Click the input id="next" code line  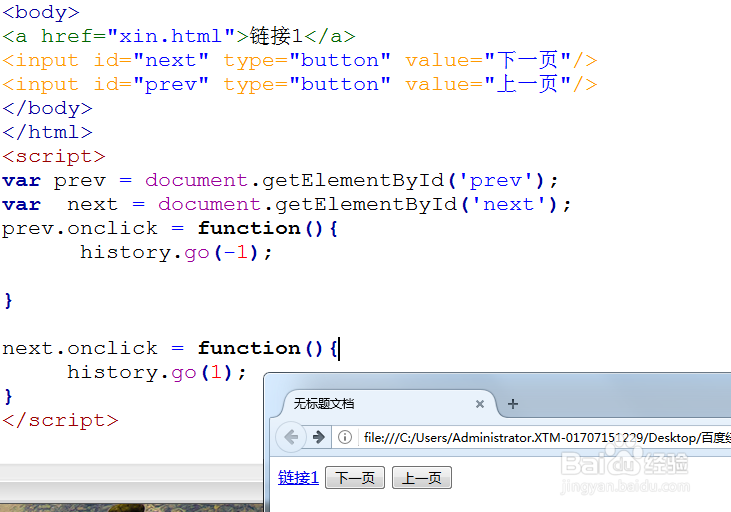[x=300, y=60]
